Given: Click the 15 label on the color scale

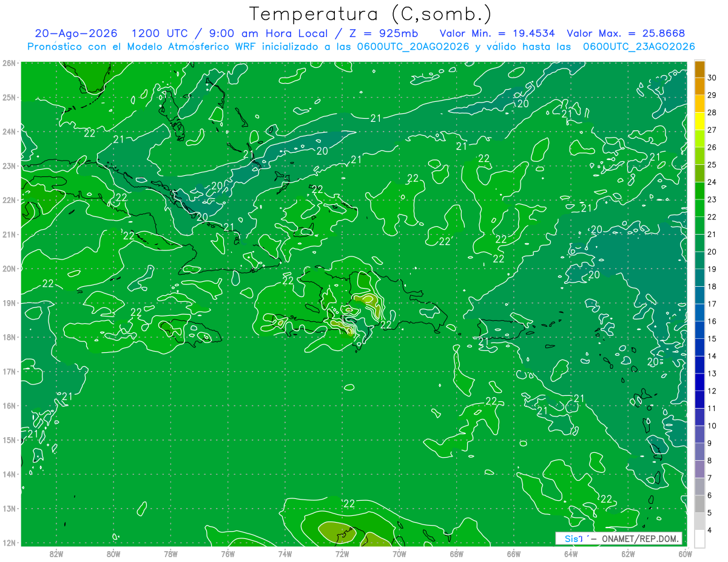Looking at the screenshot, I should tap(712, 338).
